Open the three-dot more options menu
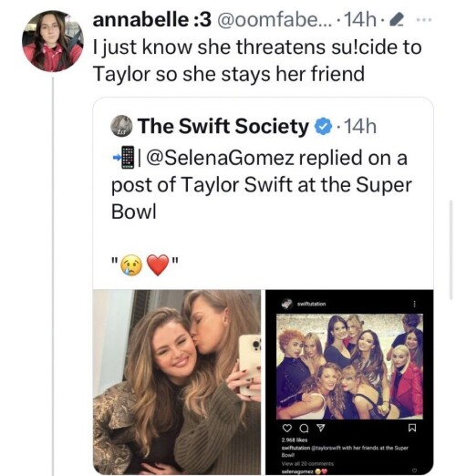Screen dimensions: 456x476 click(424, 20)
